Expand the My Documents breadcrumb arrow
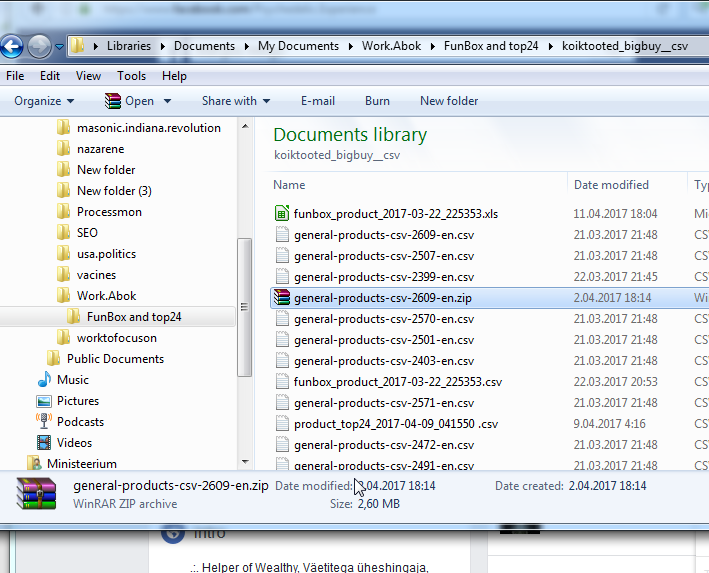 pyautogui.click(x=350, y=46)
